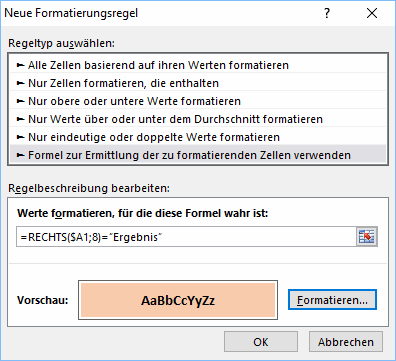Click arrow bullet before 'Nur obere oder untere'
Viewport: 396px width, 361px height.
21,101
